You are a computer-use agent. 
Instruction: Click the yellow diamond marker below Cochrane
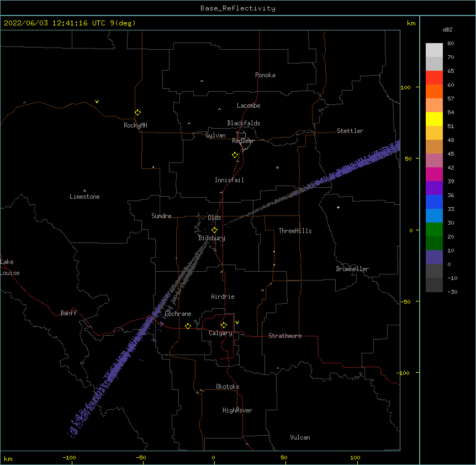pos(188,326)
